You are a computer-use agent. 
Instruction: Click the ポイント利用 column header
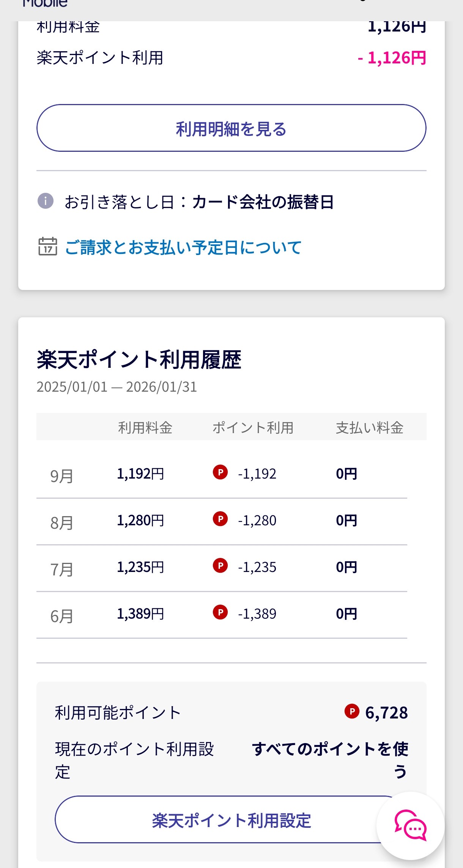point(253,428)
